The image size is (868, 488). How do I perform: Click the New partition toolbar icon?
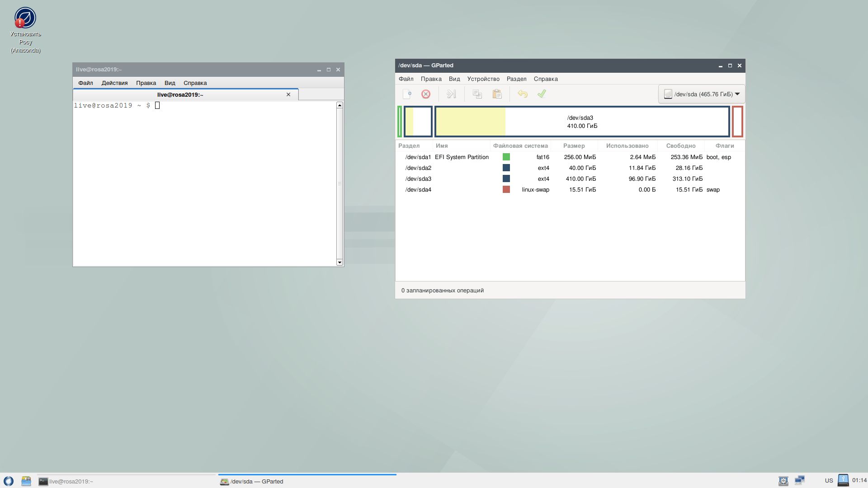[407, 94]
